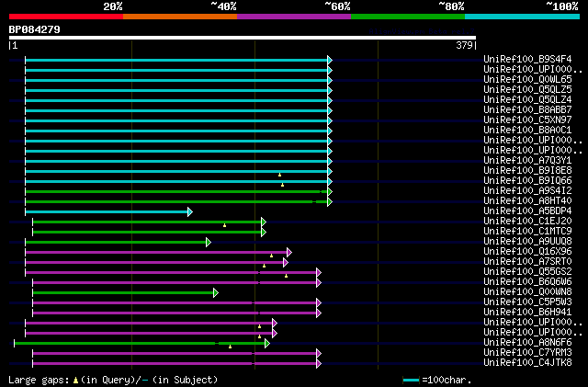Click the purple ~60% legend segment

tap(294, 17)
